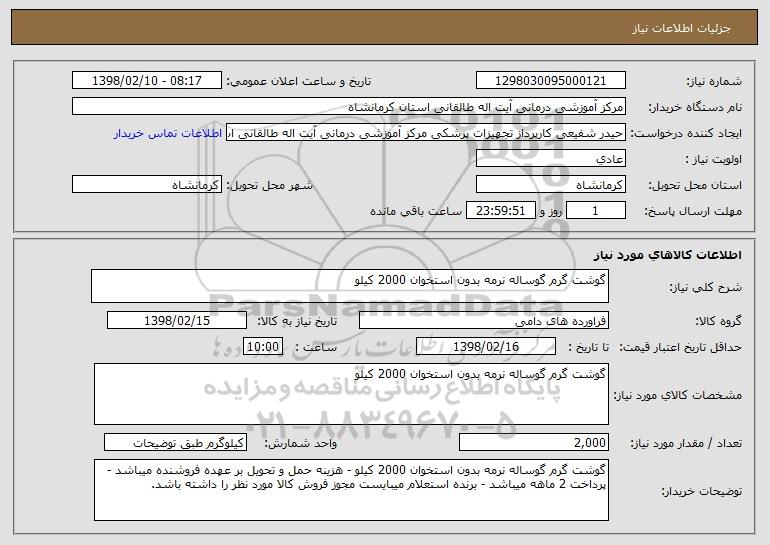This screenshot has height=545, width=770.
Task: Click the استان محل تحویل label
Action: point(695,185)
